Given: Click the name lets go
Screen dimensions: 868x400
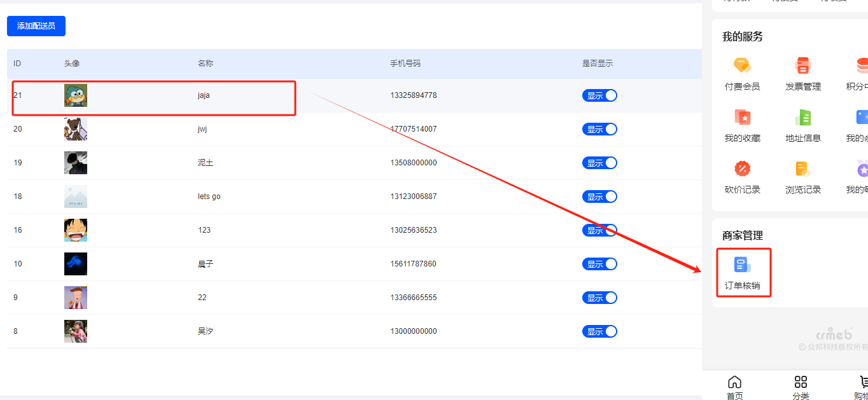Looking at the screenshot, I should pos(209,197).
